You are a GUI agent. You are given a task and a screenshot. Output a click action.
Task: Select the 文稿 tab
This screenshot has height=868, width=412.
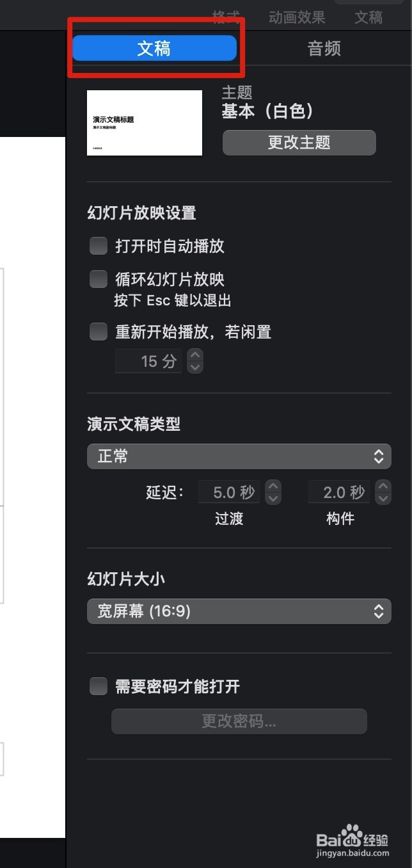pyautogui.click(x=157, y=48)
